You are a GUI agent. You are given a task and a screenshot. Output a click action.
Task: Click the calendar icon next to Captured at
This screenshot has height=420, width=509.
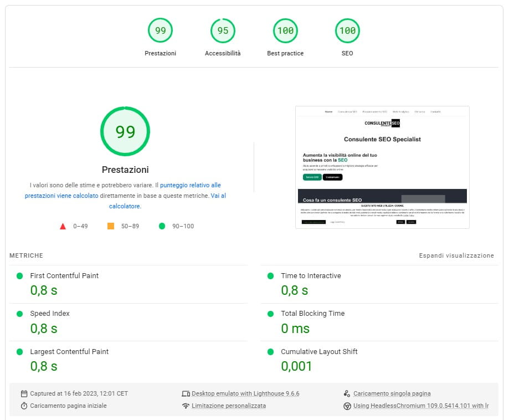tap(24, 394)
